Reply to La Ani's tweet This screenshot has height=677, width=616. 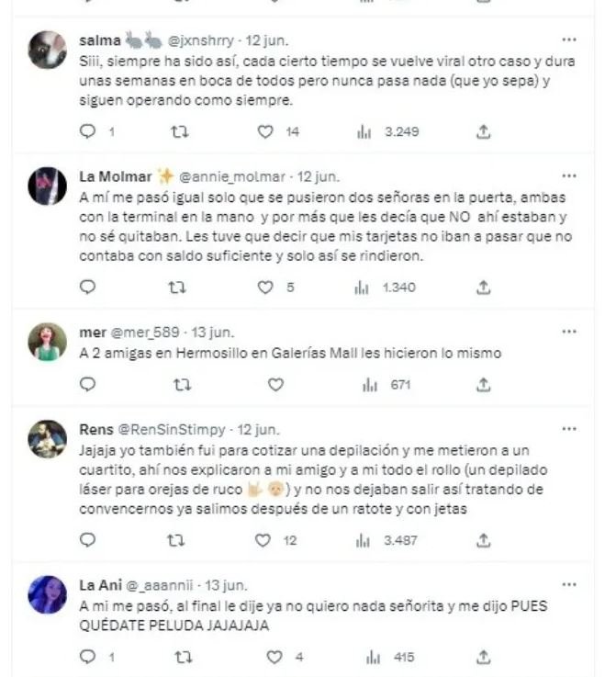point(88,658)
